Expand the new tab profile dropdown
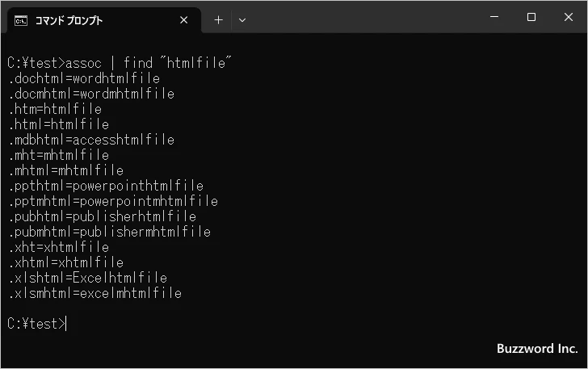588x369 pixels. (x=242, y=20)
